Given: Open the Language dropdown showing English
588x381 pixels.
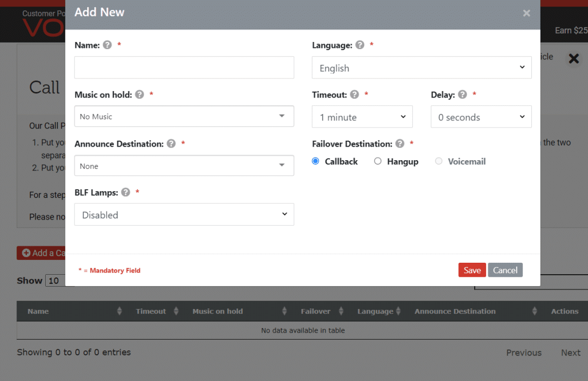Looking at the screenshot, I should (x=421, y=68).
